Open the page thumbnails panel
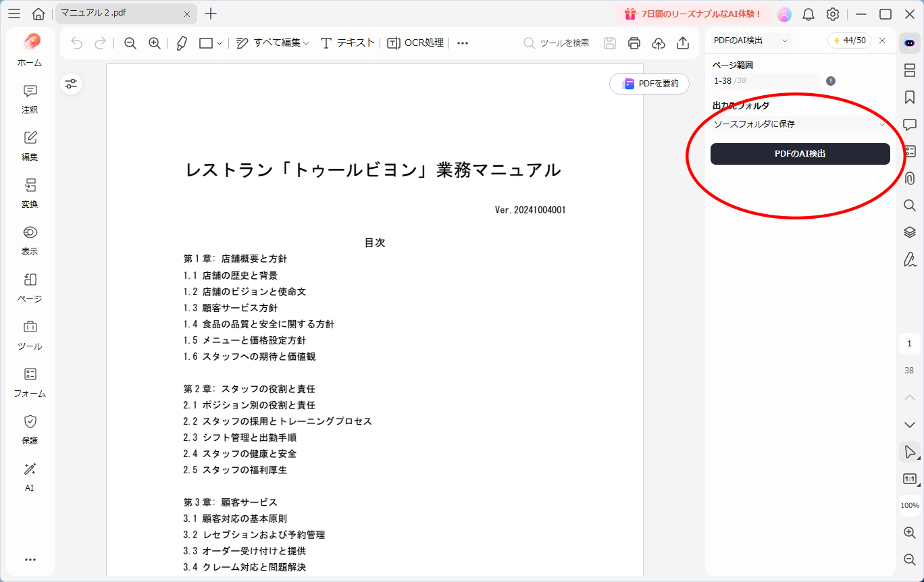The image size is (924, 582). [910, 70]
